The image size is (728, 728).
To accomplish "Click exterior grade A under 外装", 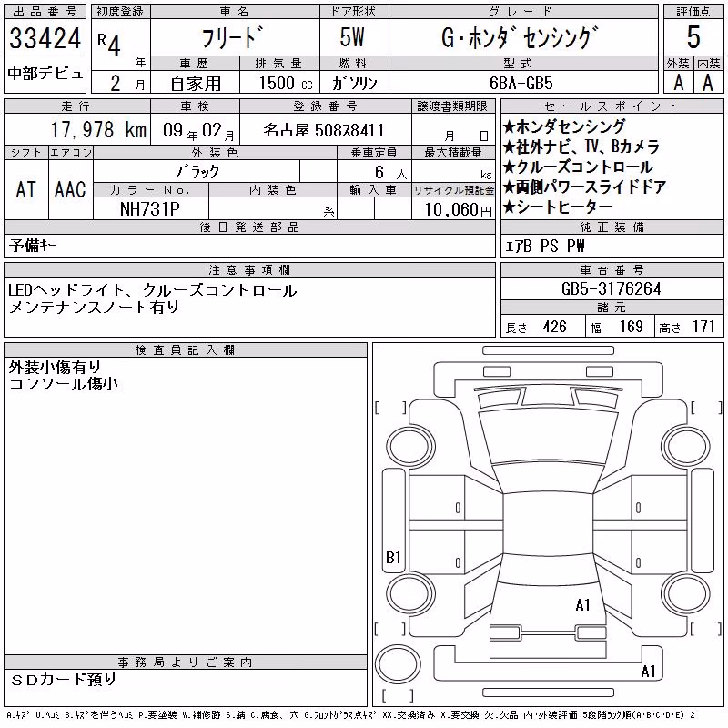I will [679, 83].
